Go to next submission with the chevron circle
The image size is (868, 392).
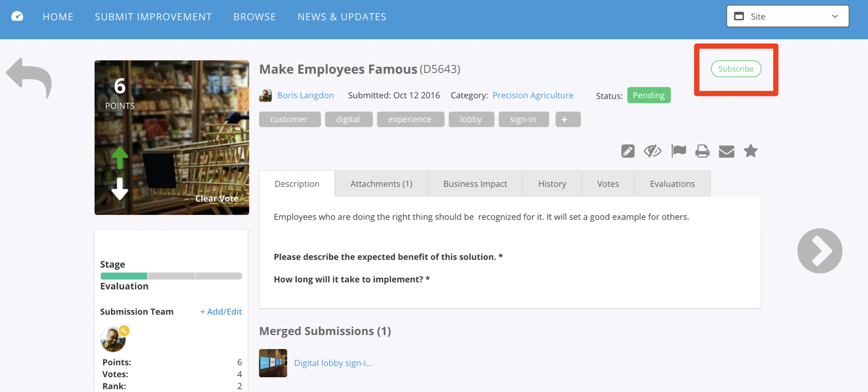pos(820,251)
